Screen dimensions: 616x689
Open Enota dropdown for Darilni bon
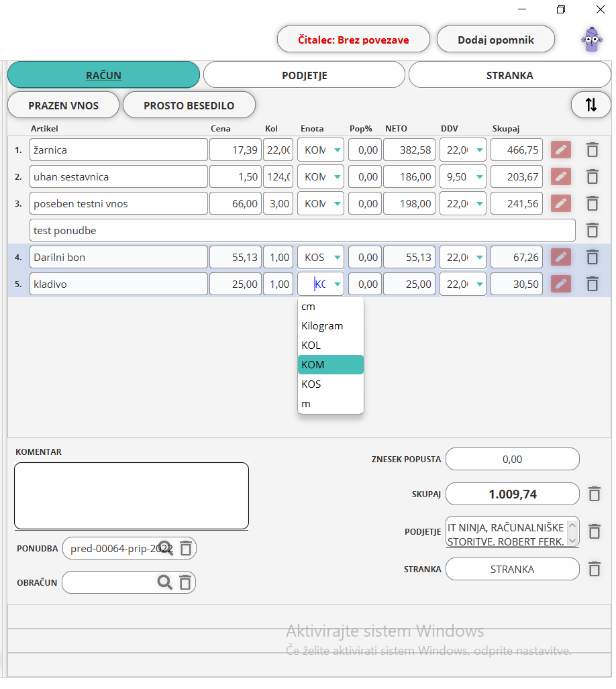pos(337,257)
